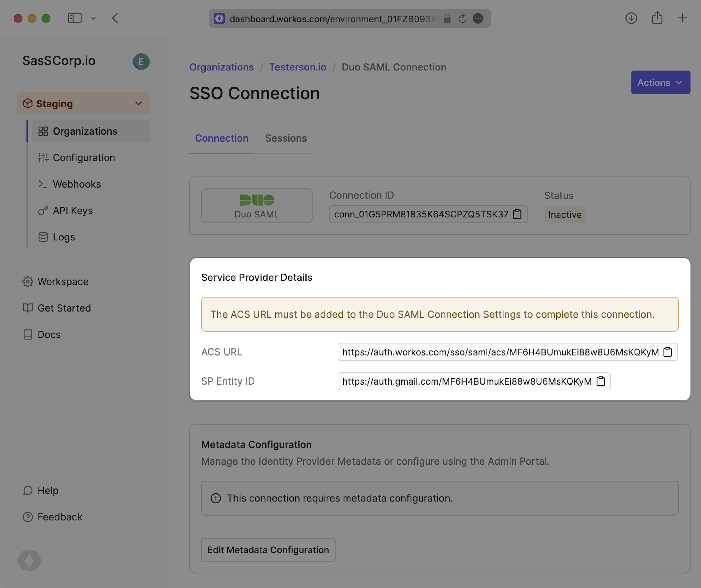The image size is (701, 588).
Task: Open the sidebar options chevron in toolbar
Action: [x=93, y=18]
